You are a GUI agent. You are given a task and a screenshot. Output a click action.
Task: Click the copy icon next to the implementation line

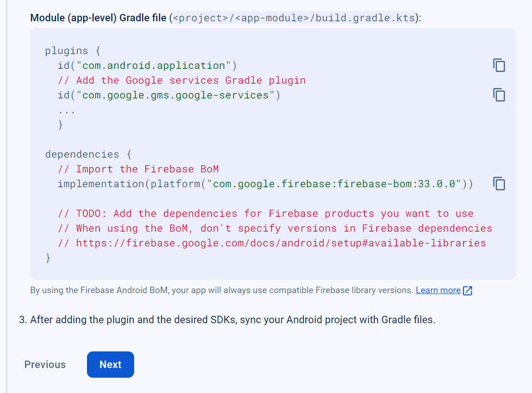(499, 184)
